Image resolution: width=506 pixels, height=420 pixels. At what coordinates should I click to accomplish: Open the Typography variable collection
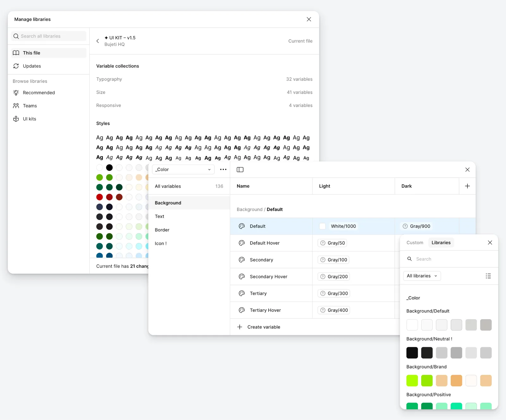204,79
